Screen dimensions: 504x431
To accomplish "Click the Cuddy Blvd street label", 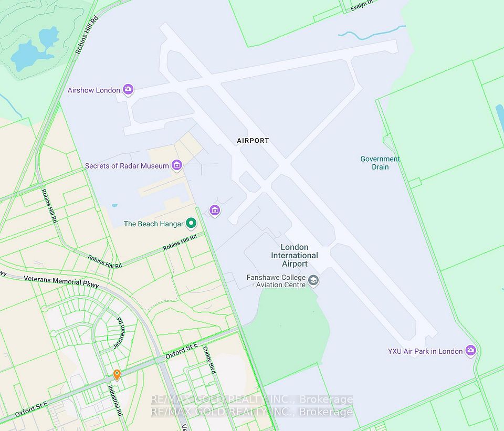I will pos(209,360).
